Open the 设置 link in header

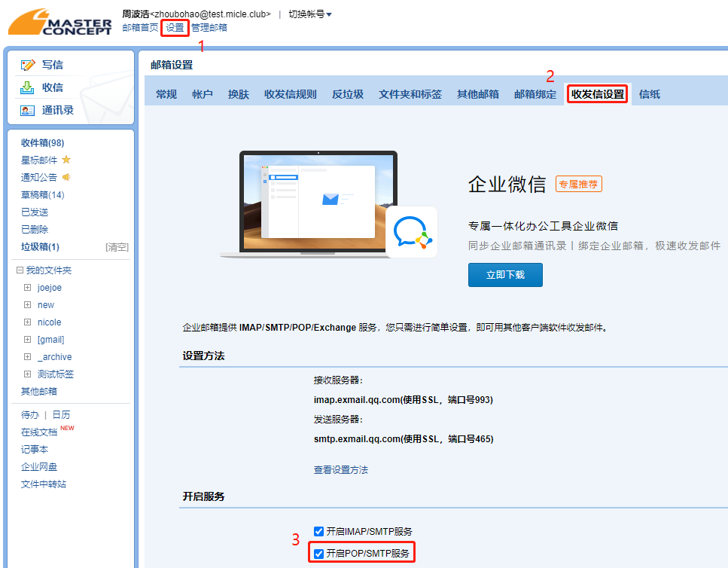coord(175,28)
